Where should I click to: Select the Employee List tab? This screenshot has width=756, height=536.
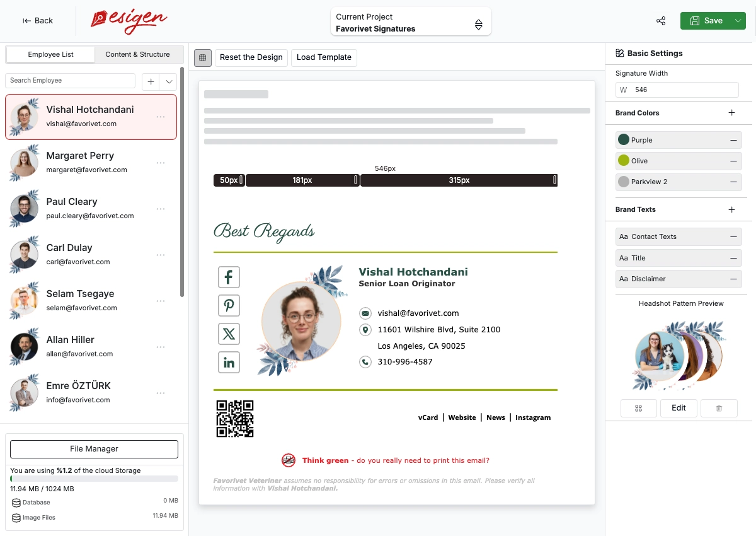click(50, 55)
